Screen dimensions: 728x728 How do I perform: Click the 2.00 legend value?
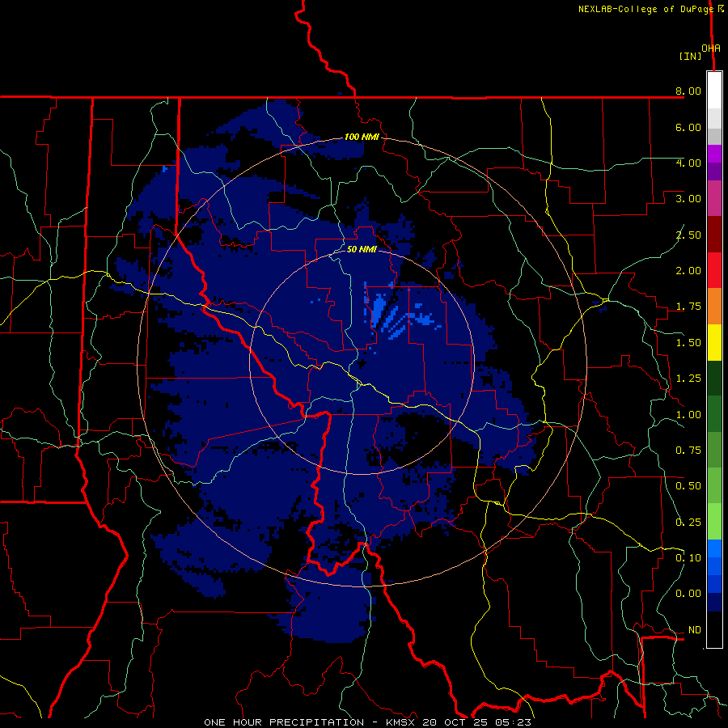688,271
